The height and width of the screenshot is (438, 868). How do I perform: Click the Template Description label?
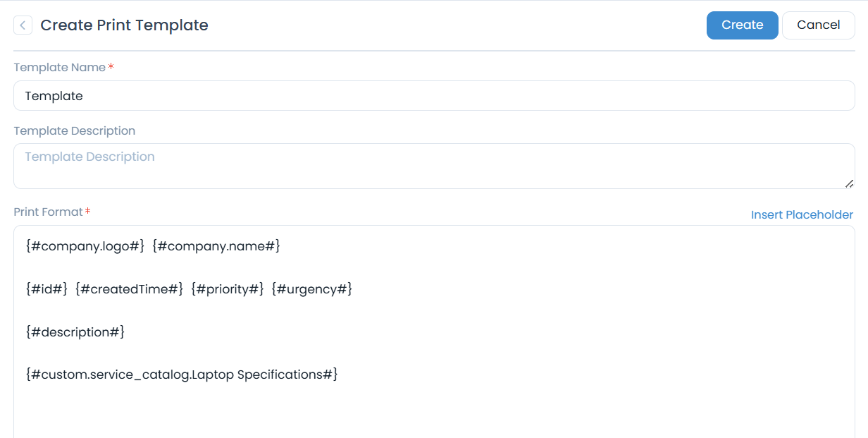point(74,131)
